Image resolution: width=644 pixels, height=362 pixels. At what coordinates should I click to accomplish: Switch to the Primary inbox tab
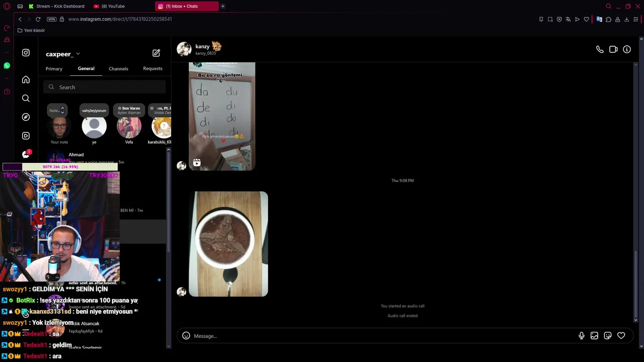tap(54, 68)
